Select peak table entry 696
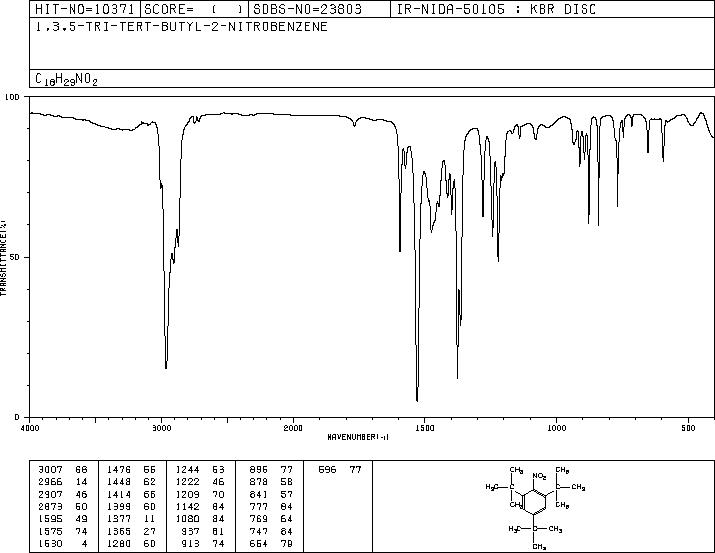 pyautogui.click(x=327, y=469)
